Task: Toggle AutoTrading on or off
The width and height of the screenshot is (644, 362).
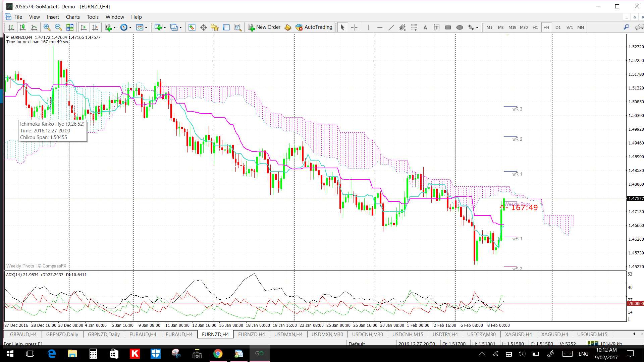Action: tap(314, 27)
